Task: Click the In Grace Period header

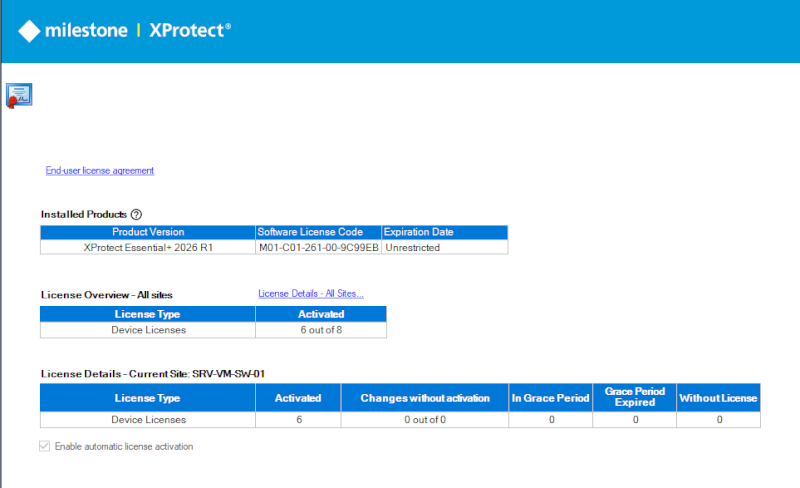Action: click(x=551, y=398)
